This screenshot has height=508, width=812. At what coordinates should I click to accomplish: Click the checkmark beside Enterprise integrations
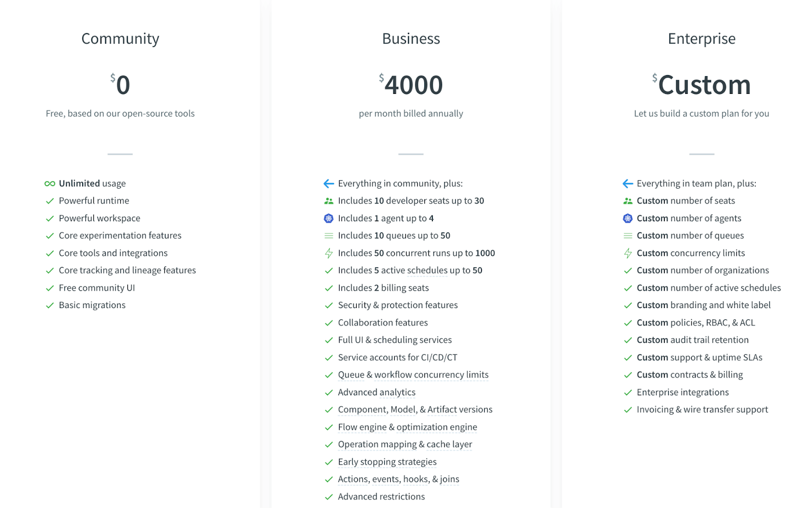click(x=628, y=393)
